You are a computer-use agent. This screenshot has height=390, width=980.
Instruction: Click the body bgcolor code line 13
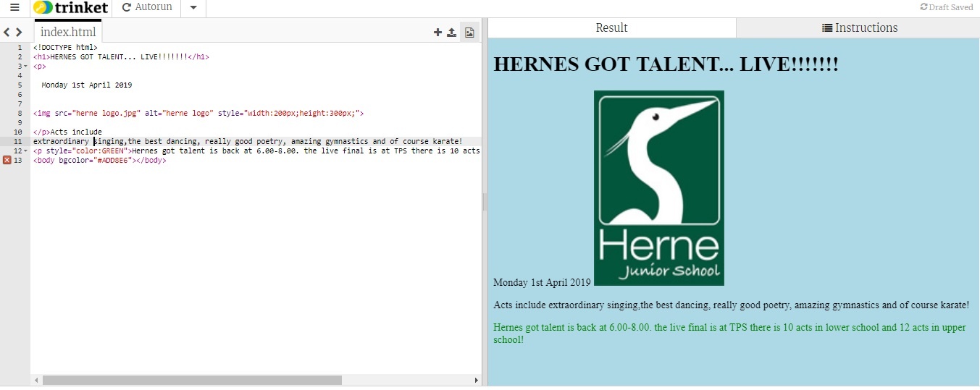(100, 160)
